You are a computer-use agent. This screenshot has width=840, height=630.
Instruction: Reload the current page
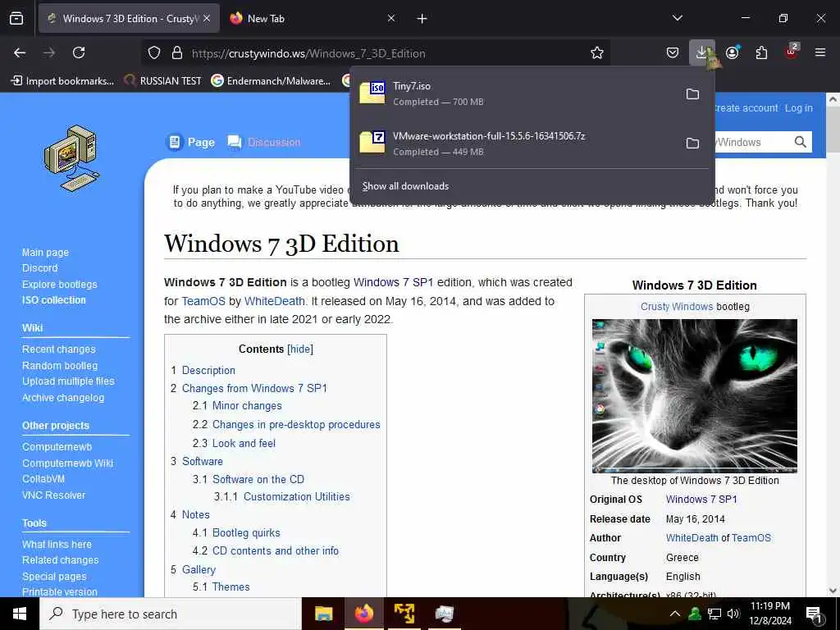point(79,52)
